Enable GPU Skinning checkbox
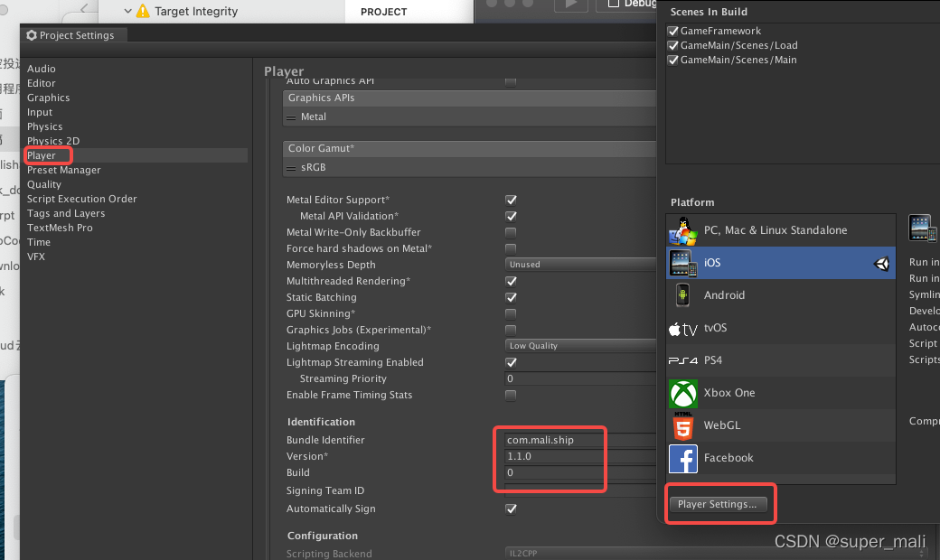Screen dimensions: 940x560 click(511, 313)
